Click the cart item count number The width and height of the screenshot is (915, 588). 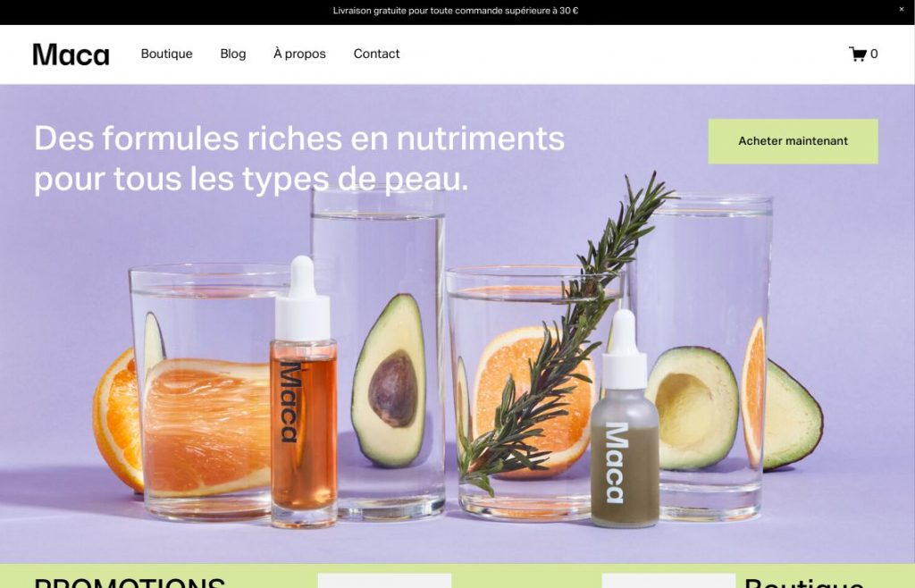(874, 54)
